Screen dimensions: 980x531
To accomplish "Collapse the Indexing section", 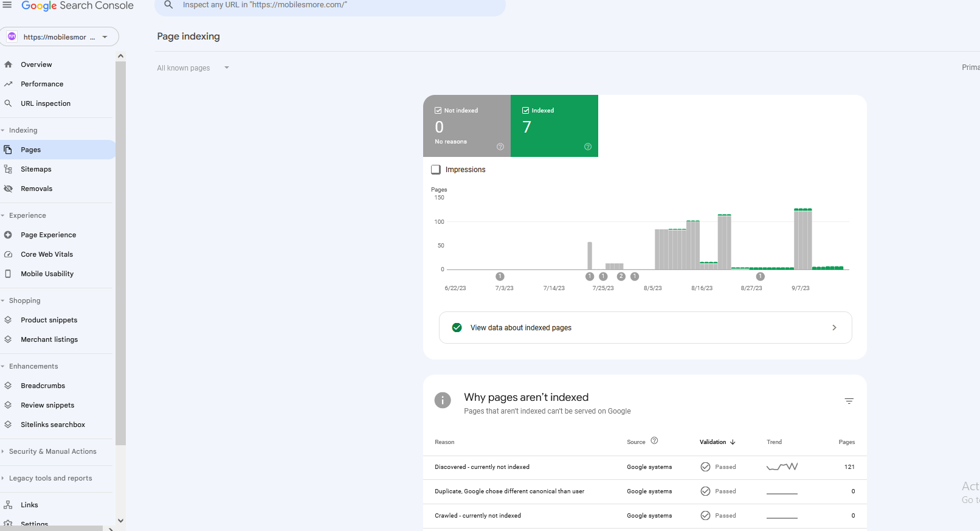I will tap(3, 130).
